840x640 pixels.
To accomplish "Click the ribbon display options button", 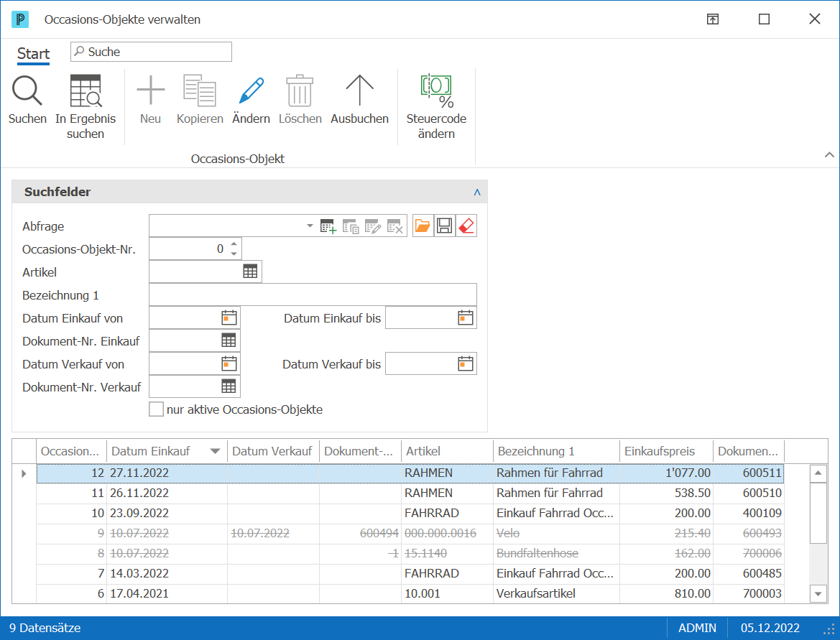I will (x=713, y=19).
